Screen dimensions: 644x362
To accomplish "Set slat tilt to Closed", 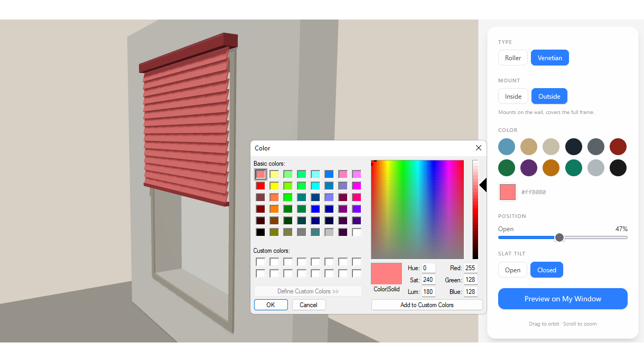I will pos(546,270).
